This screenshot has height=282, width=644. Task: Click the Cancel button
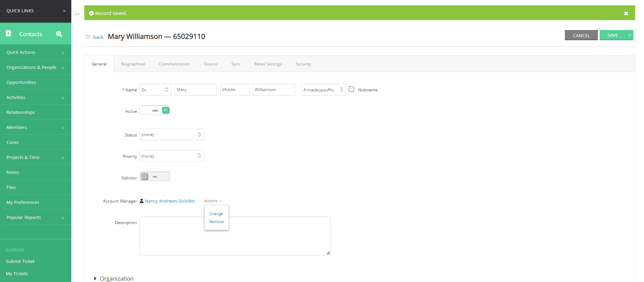click(x=581, y=35)
